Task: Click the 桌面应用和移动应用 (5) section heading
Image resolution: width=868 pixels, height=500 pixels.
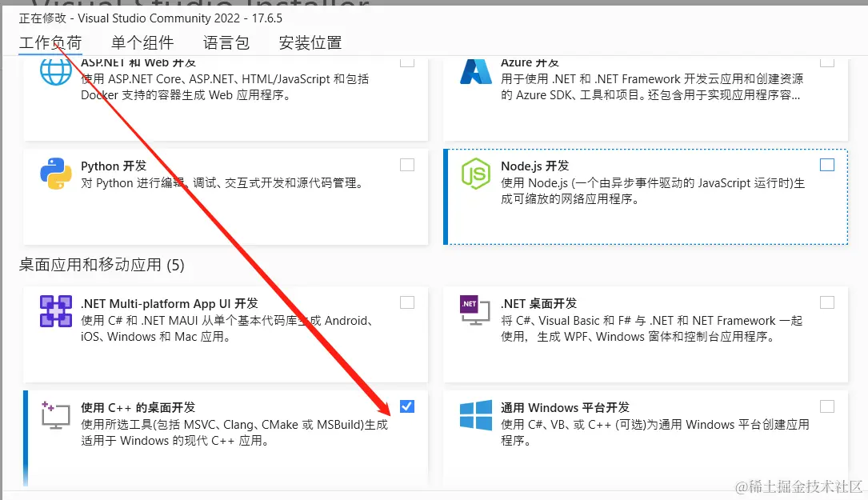Action: (x=102, y=265)
